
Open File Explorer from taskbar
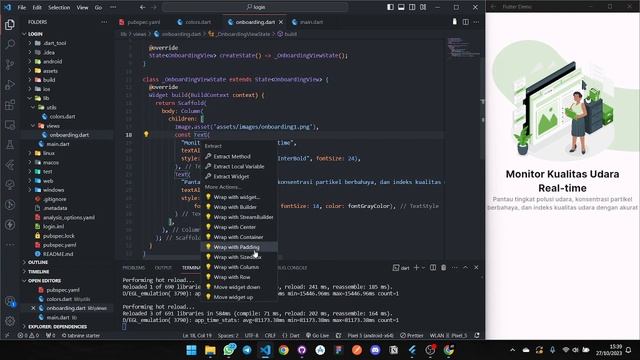point(210,350)
